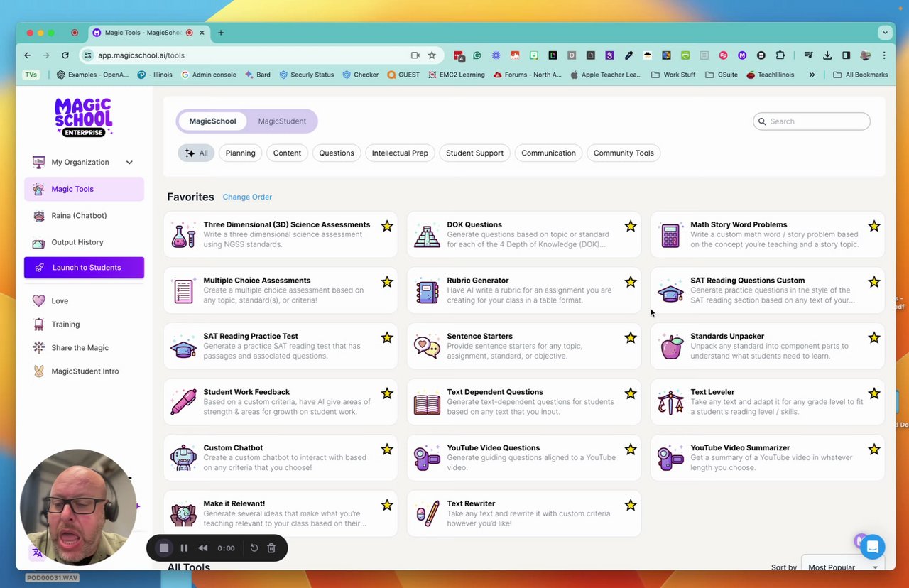Unfavorite Math Story Word Problems star
Image resolution: width=909 pixels, height=588 pixels.
tap(874, 226)
